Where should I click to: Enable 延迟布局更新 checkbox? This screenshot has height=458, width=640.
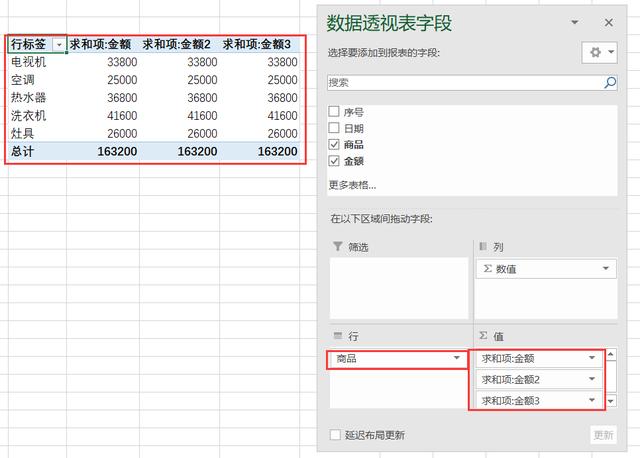(335, 435)
